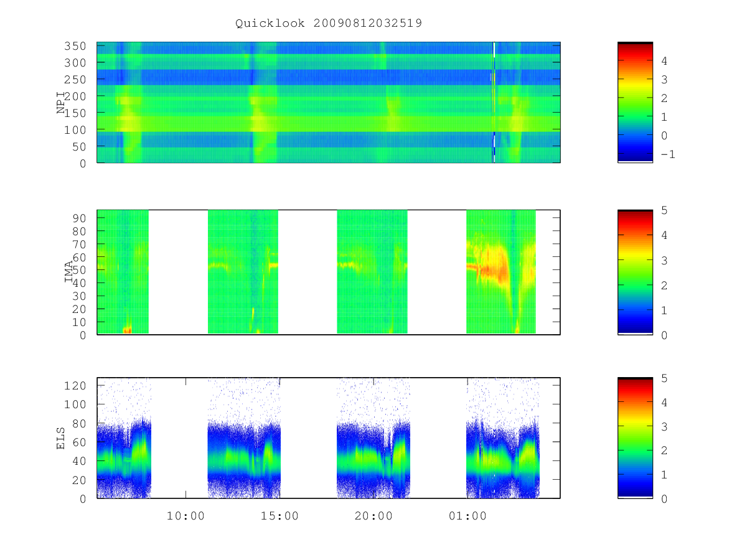Click the NPI color scale bar
The height and width of the screenshot is (560, 747).
coord(635,102)
